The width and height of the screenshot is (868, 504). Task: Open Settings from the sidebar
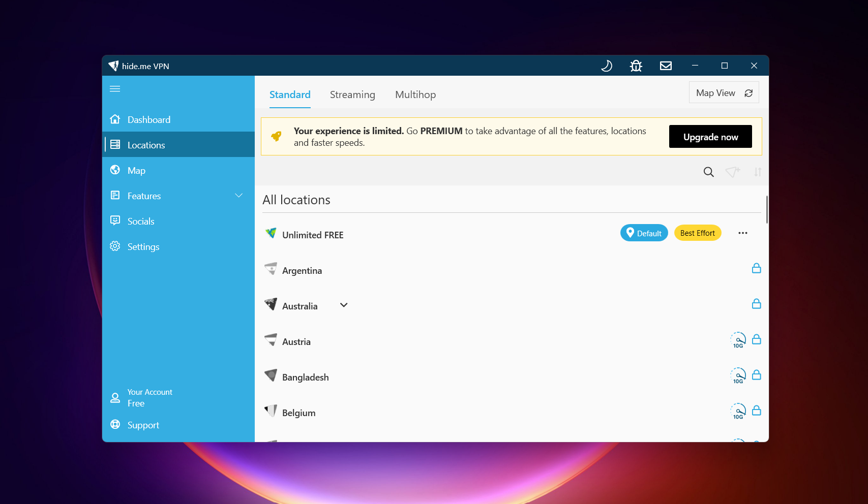[178, 246]
